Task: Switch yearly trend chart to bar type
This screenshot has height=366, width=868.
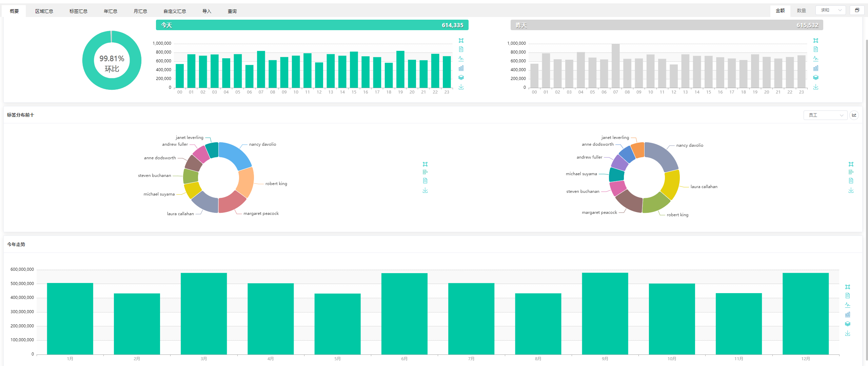Action: pos(848,314)
